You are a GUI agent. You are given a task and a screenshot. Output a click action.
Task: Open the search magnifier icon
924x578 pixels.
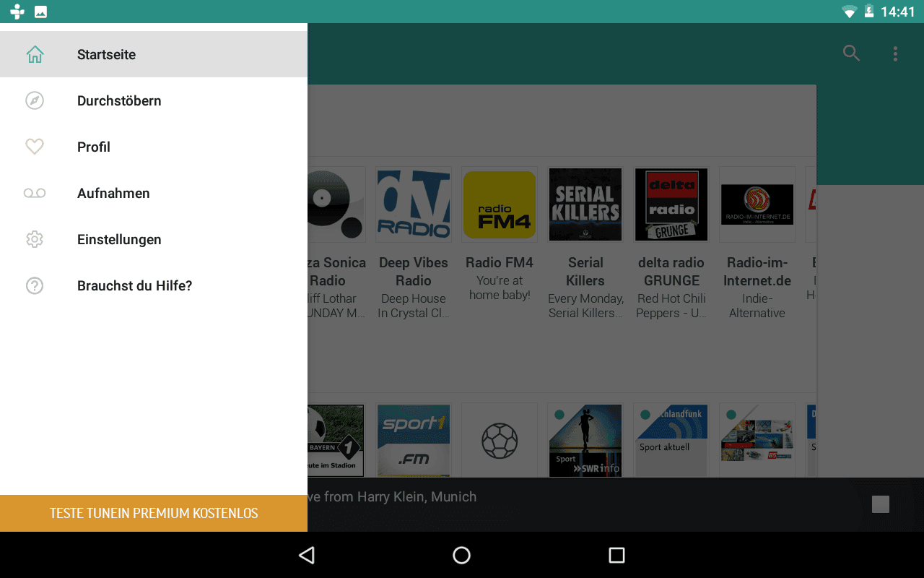click(852, 53)
